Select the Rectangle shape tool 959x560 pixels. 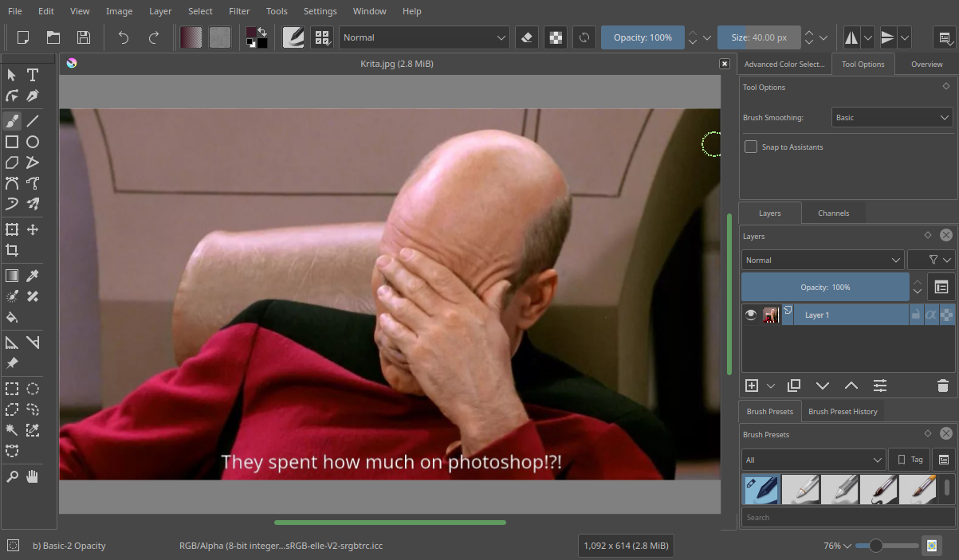[12, 142]
